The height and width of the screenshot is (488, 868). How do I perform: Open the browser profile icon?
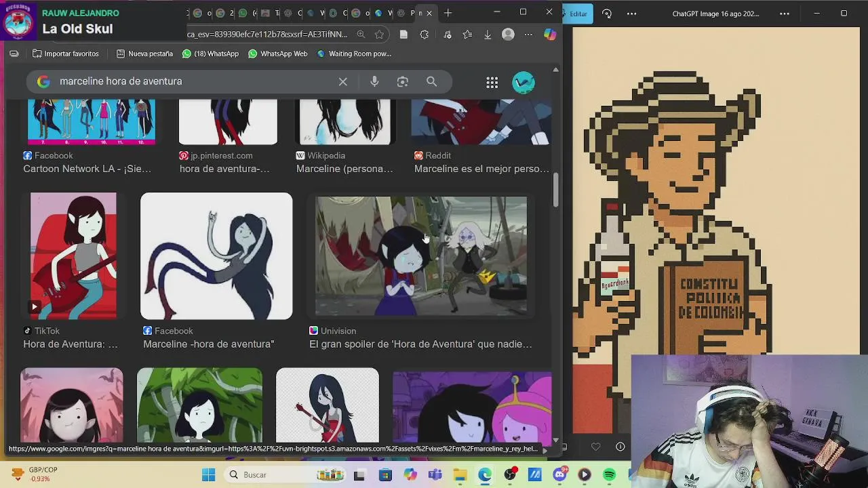(508, 35)
